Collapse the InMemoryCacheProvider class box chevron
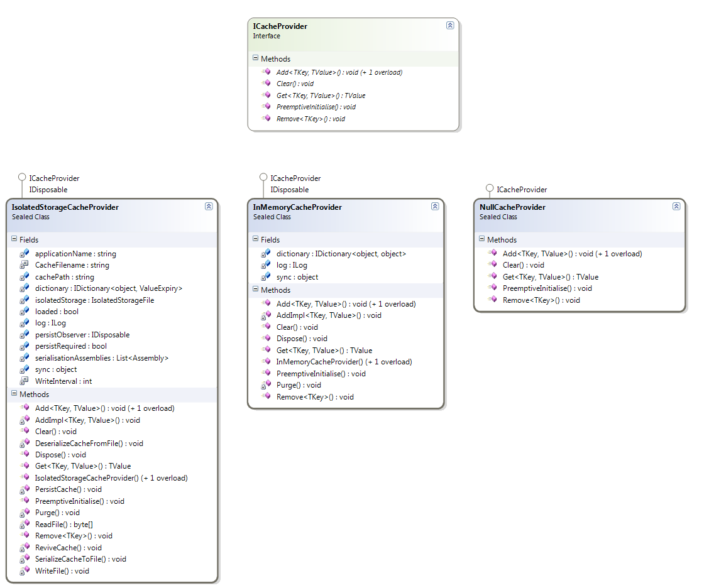The height and width of the screenshot is (588, 709). tap(434, 206)
